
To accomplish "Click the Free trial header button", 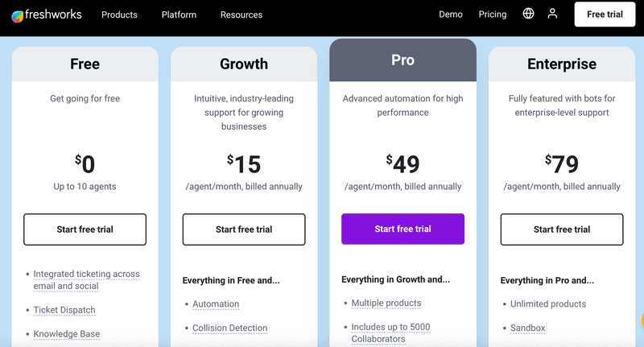I will pyautogui.click(x=605, y=14).
